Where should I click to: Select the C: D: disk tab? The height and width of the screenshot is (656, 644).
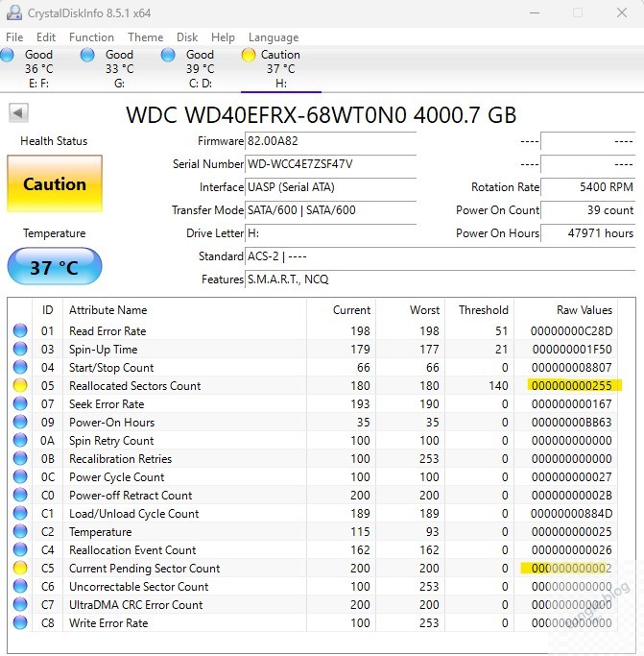click(200, 68)
